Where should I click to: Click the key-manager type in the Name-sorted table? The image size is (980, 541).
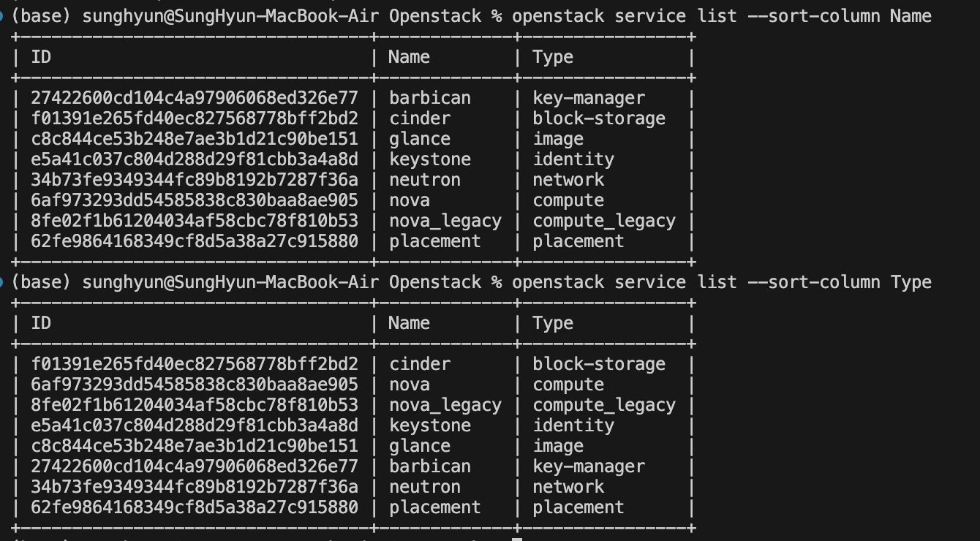click(589, 98)
